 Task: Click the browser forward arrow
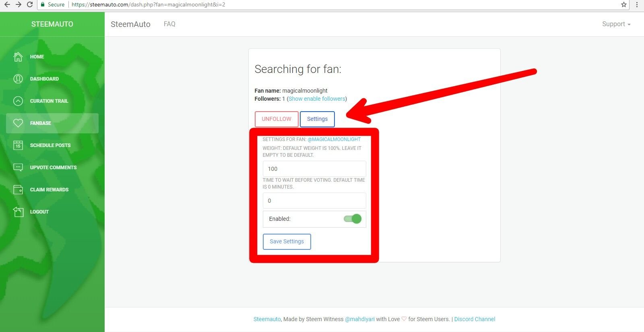18,4
